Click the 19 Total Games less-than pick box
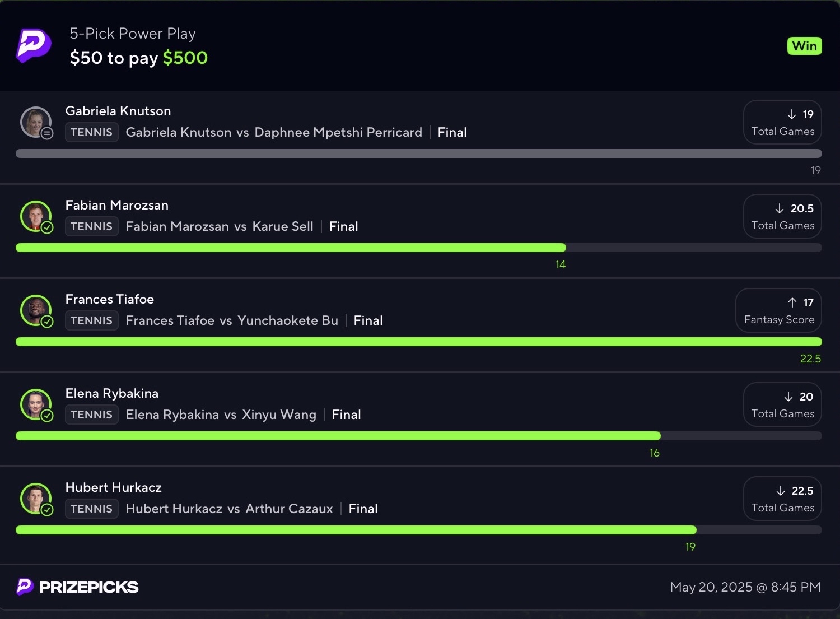Viewport: 840px width, 619px height. 782,122
